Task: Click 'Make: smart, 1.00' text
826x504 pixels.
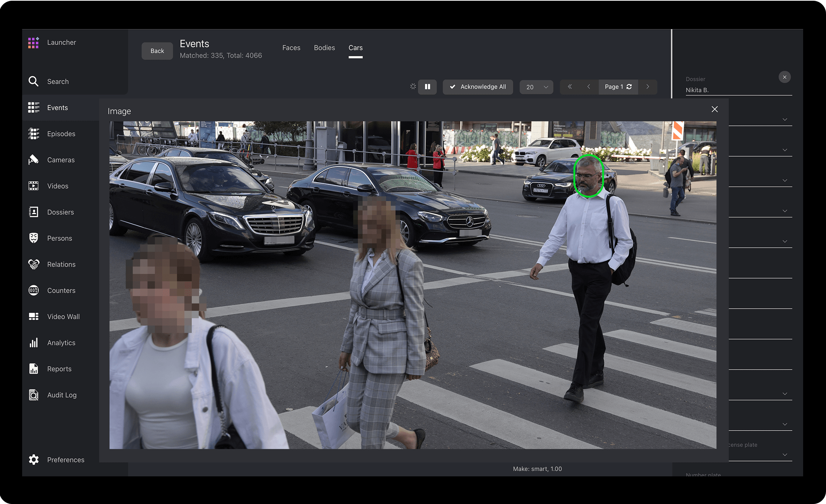Action: (x=537, y=469)
